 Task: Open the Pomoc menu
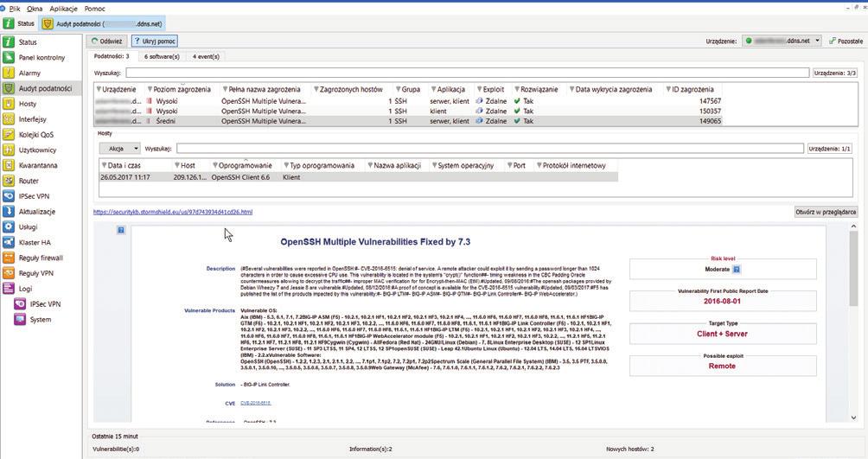pos(94,9)
